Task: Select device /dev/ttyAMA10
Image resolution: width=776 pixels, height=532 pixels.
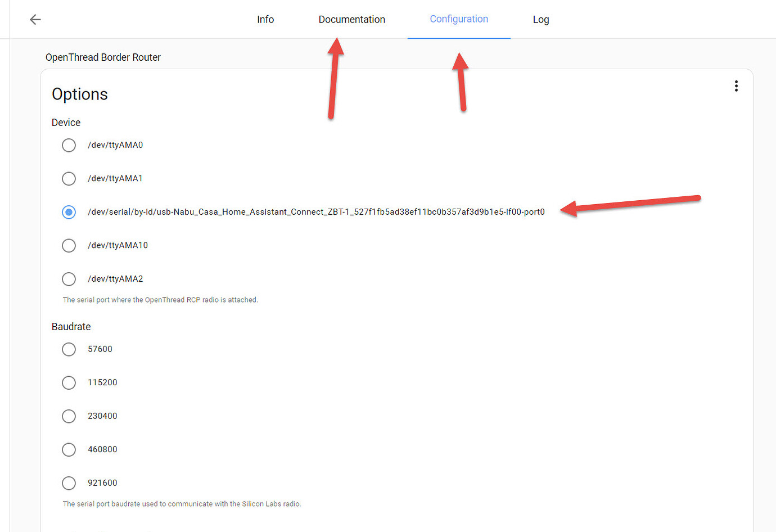Action: 69,245
